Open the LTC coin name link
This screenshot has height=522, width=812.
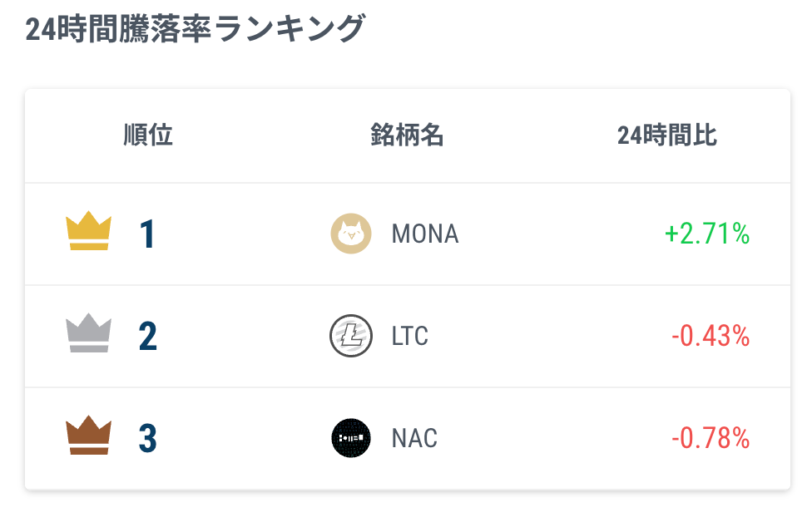409,336
